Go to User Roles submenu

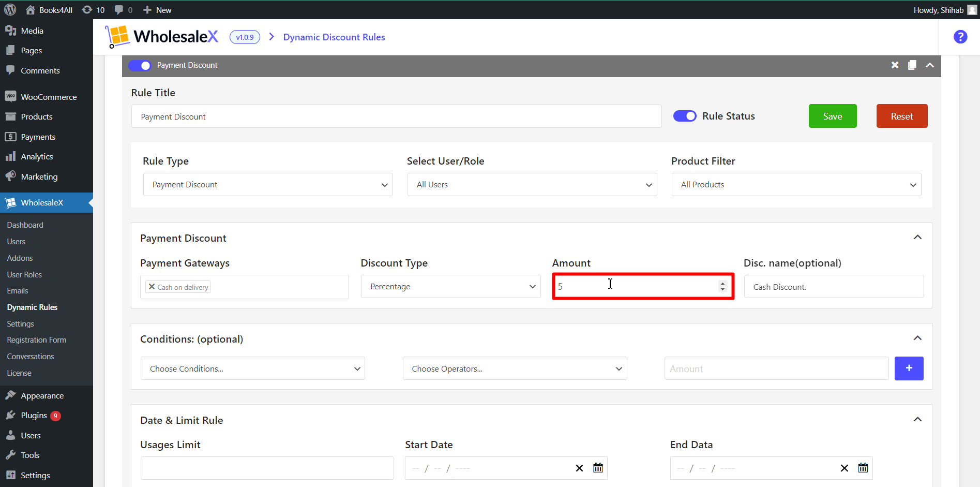pyautogui.click(x=24, y=274)
